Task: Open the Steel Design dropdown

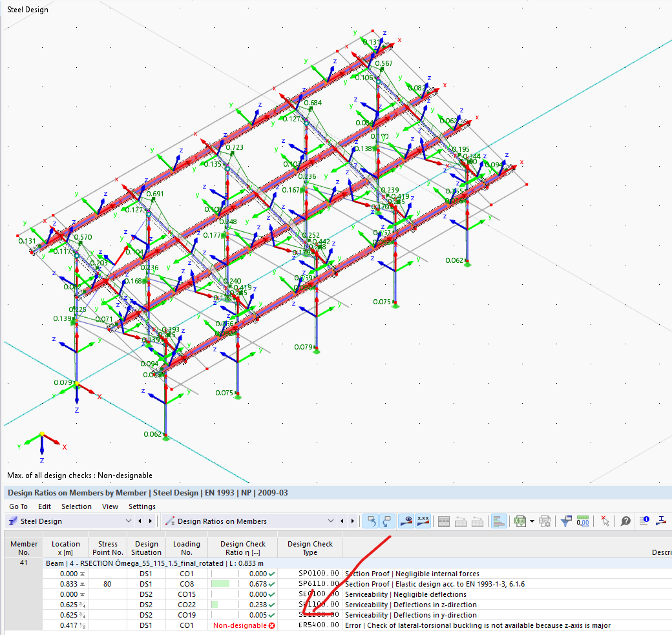Action: (128, 521)
